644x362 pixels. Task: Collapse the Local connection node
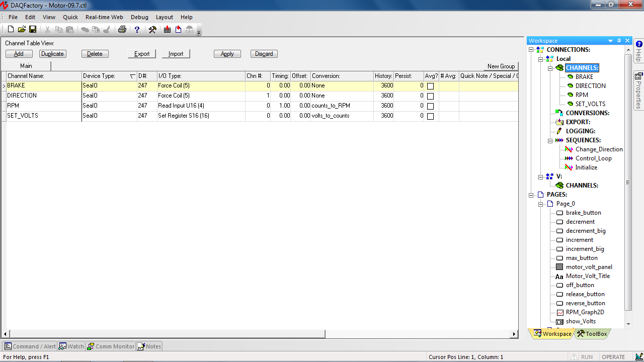540,59
